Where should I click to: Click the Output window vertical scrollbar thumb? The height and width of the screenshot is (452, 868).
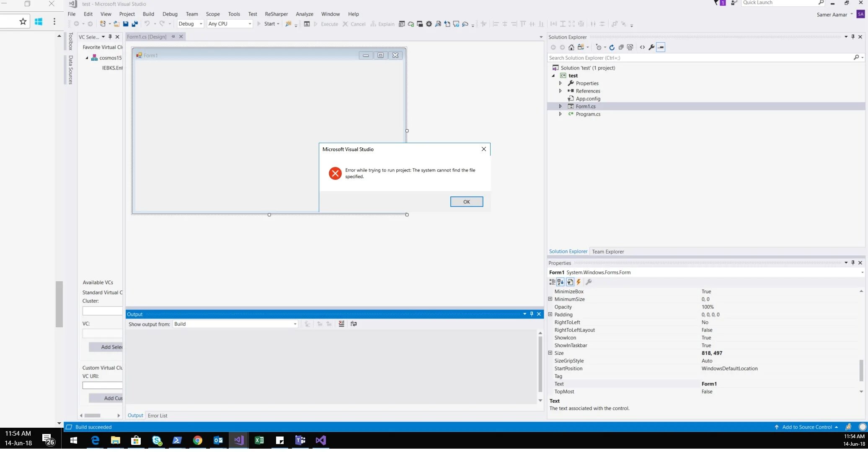point(540,364)
